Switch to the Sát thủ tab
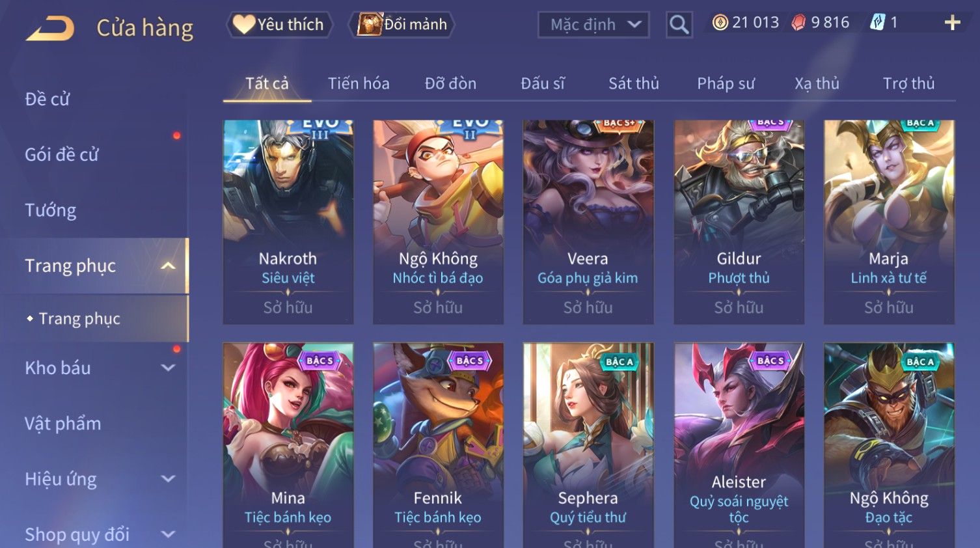Screen dimensions: 980x548 click(634, 83)
